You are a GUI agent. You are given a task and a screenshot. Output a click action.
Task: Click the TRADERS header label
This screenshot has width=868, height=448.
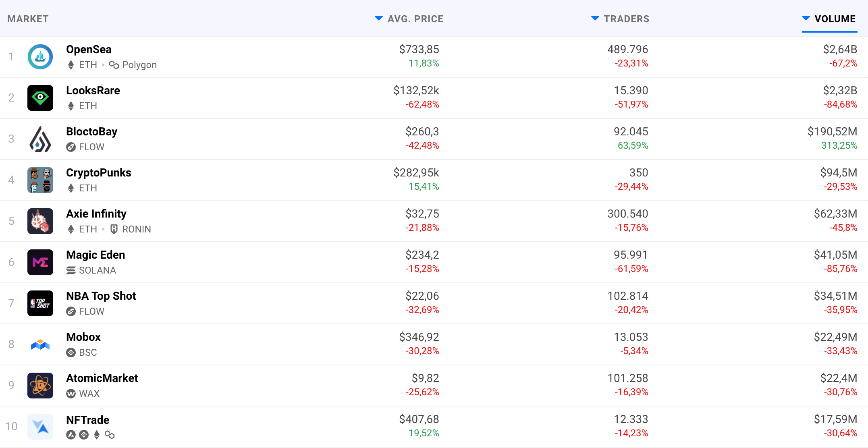[627, 19]
